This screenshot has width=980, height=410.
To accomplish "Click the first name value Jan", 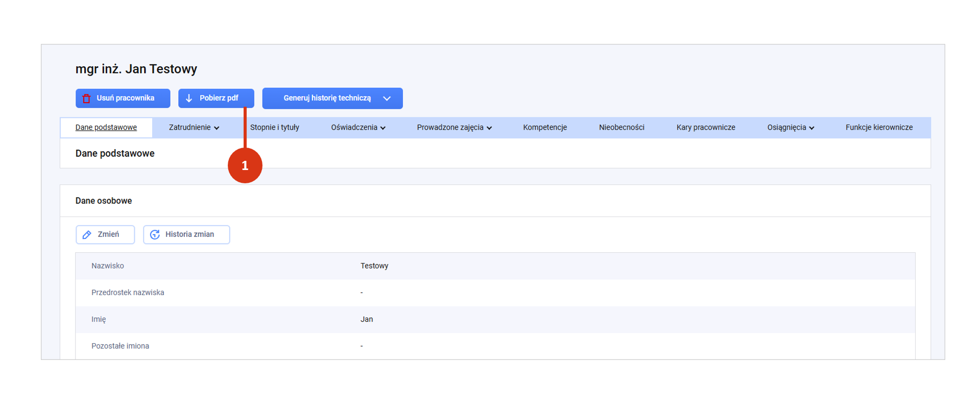I will tap(367, 319).
